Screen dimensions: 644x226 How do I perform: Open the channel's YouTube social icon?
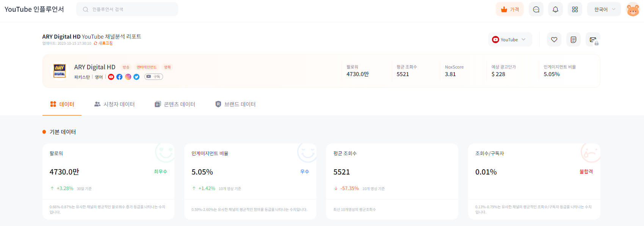(111, 77)
